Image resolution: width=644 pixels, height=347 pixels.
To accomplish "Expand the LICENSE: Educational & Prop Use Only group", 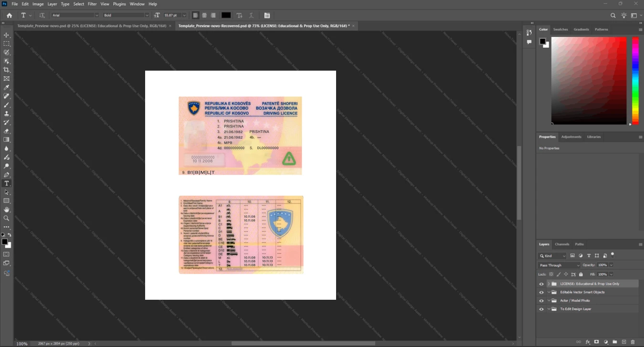I will point(549,284).
